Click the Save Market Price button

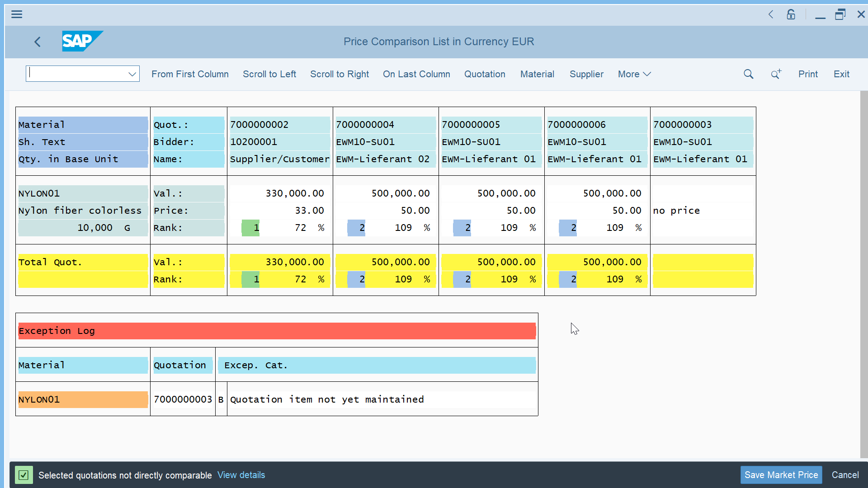click(x=781, y=475)
